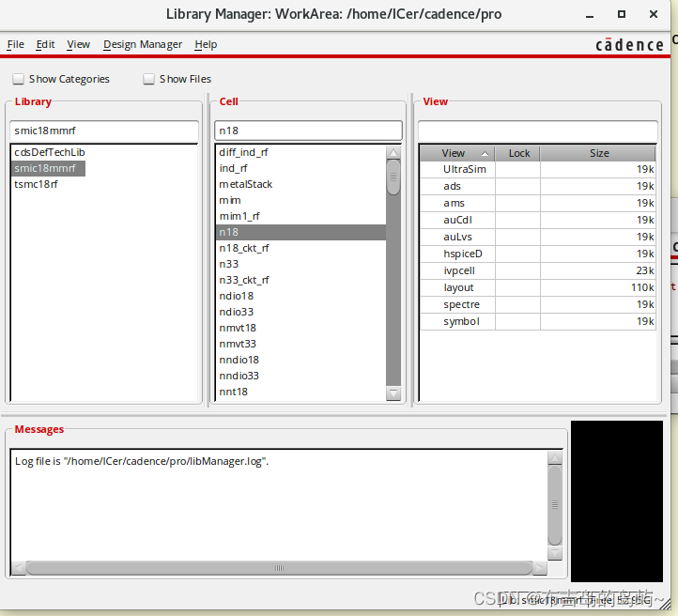Enable the Show Files checkbox
This screenshot has width=678, height=616.
(149, 80)
